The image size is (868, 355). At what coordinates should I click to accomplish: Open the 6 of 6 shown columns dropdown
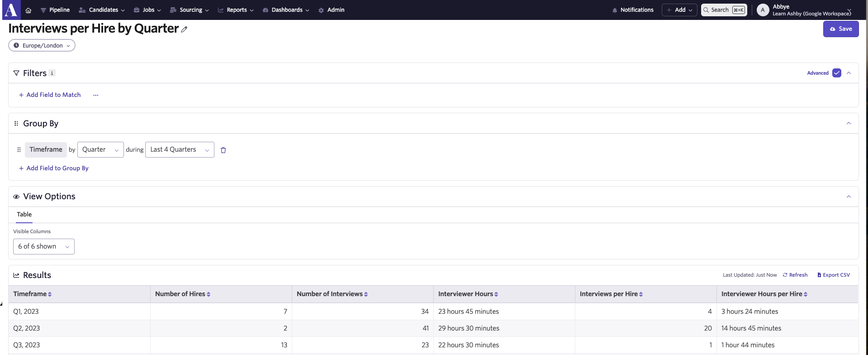click(x=44, y=247)
